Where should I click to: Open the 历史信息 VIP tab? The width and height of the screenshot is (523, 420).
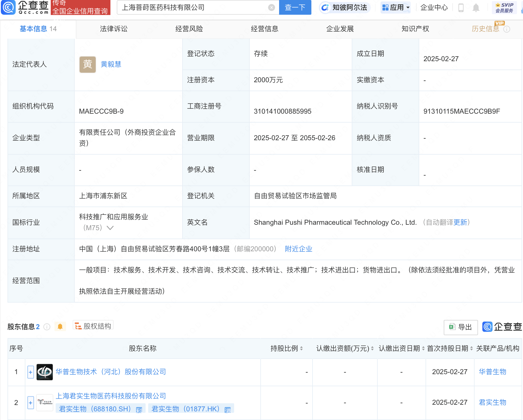[486, 29]
